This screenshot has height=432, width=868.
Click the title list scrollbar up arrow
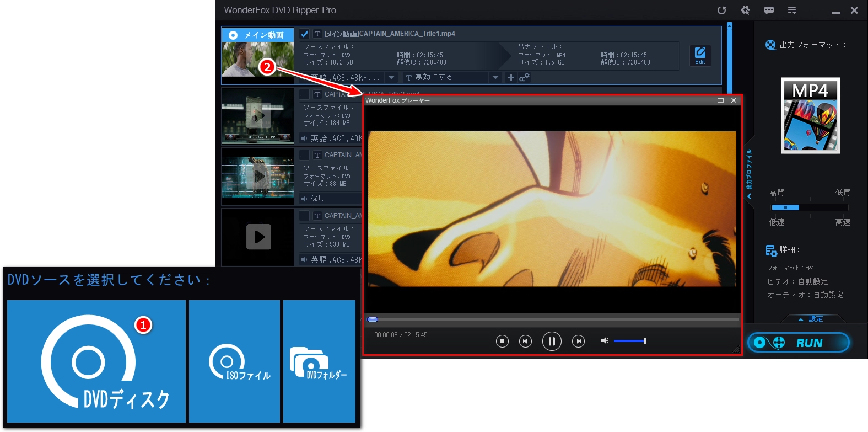pos(729,25)
